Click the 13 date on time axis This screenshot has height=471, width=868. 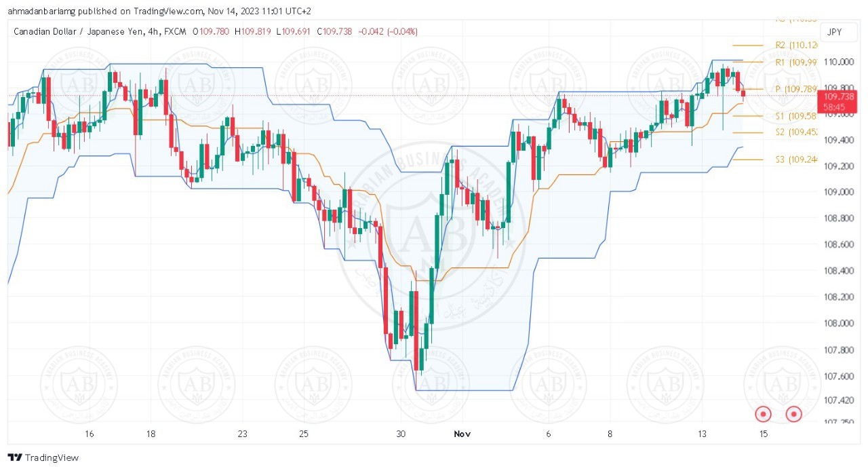tap(703, 434)
